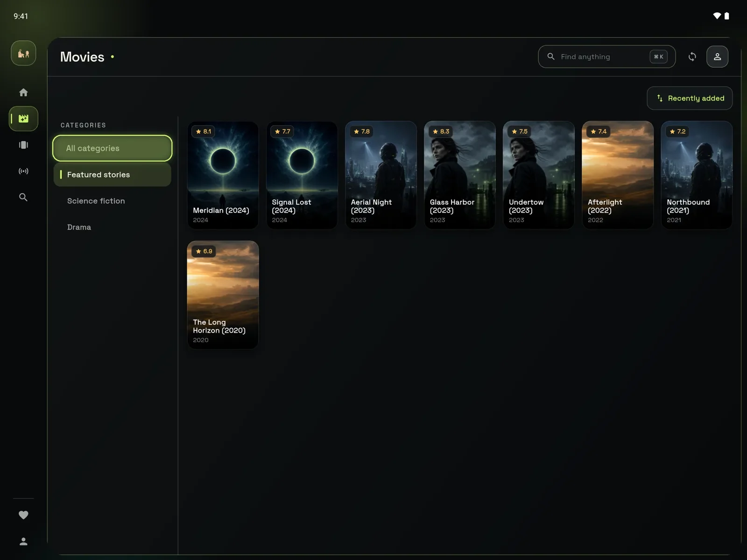
Task: Open the Home section in sidebar
Action: (23, 92)
